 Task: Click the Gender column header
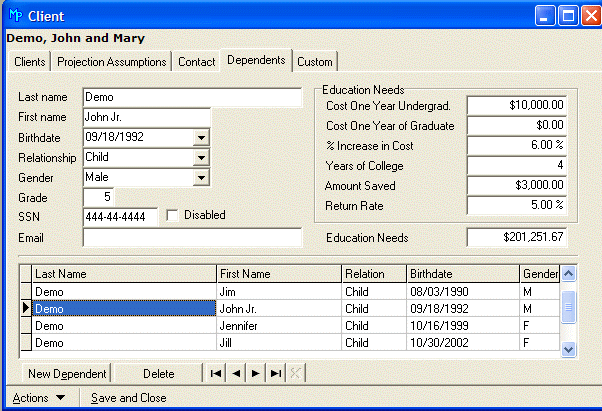540,274
